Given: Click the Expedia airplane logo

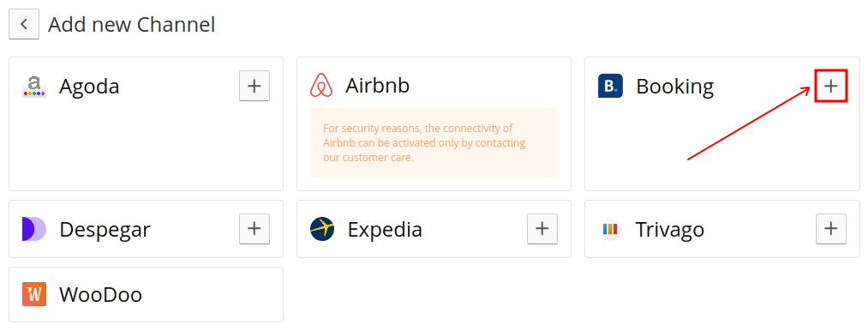Looking at the screenshot, I should click(322, 229).
